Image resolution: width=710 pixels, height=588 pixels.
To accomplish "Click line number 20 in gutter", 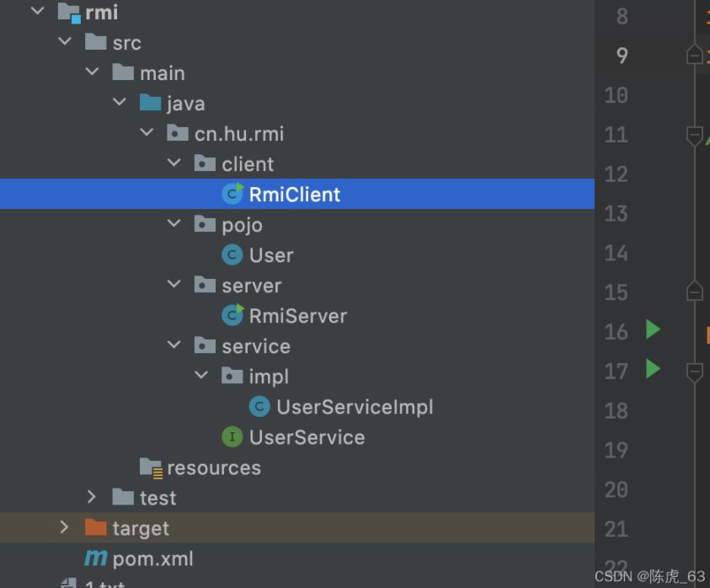I will tap(616, 489).
